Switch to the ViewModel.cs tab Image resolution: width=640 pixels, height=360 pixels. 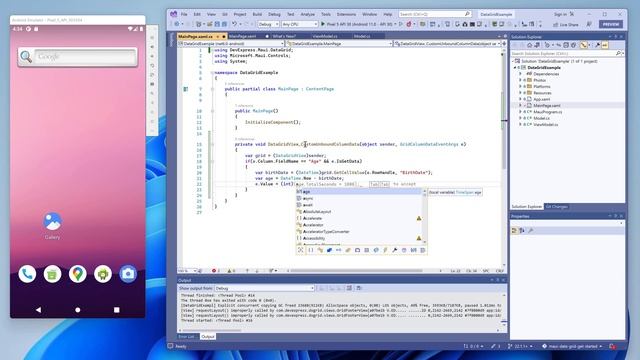(x=324, y=36)
